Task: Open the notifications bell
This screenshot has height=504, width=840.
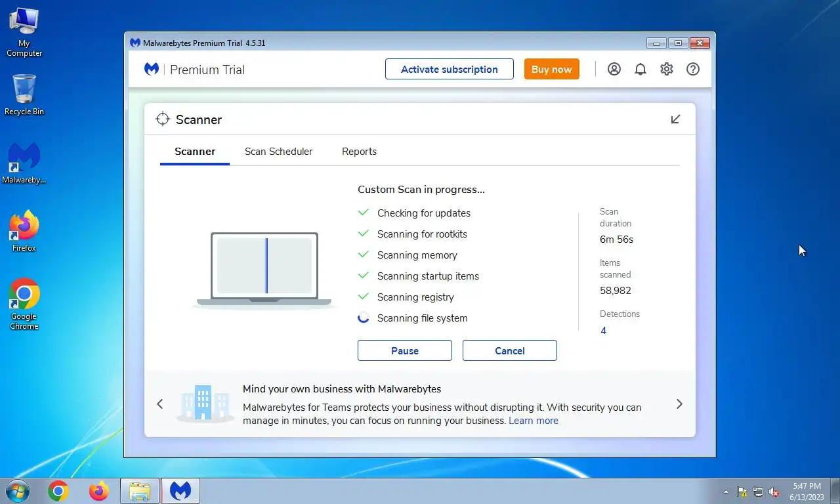Action: (640, 69)
